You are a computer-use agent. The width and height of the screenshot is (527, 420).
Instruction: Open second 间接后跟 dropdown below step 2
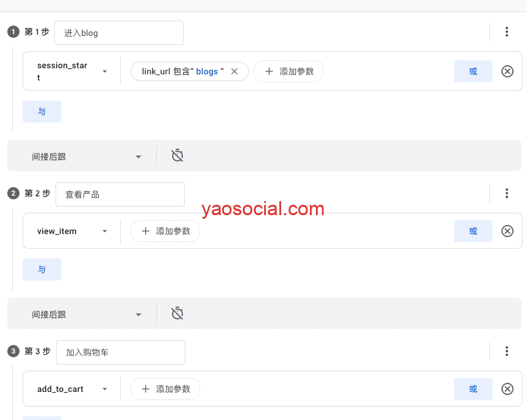pos(86,315)
